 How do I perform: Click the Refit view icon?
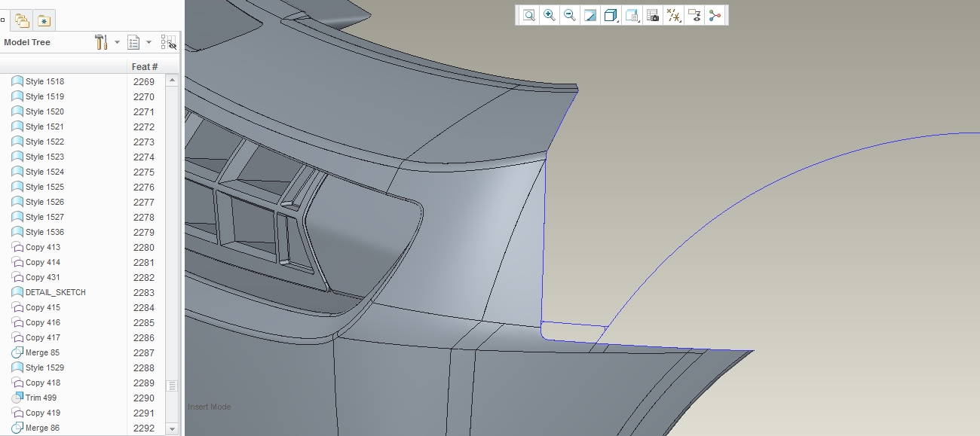(x=529, y=15)
